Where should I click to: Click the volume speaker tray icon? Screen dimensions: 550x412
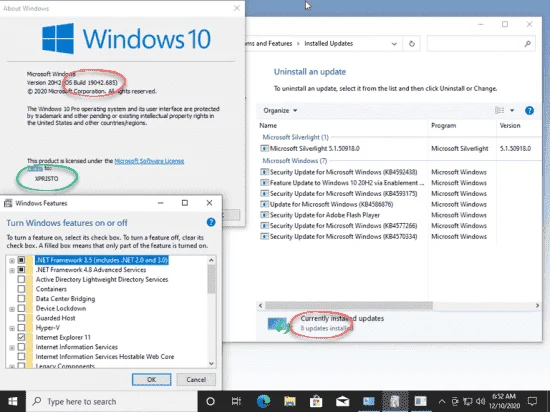point(480,401)
